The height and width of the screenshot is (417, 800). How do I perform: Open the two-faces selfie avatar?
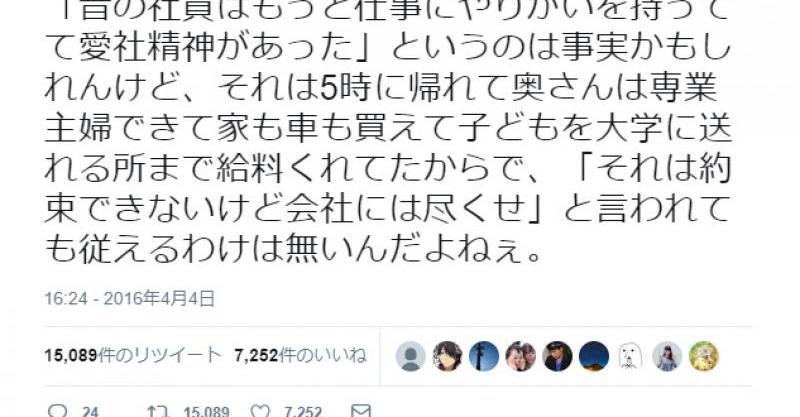coord(521,356)
